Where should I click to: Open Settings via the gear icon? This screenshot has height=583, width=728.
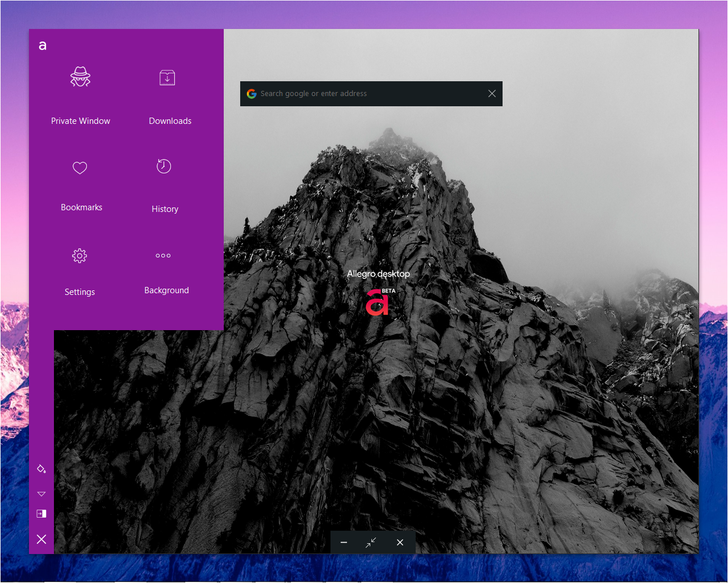click(80, 256)
